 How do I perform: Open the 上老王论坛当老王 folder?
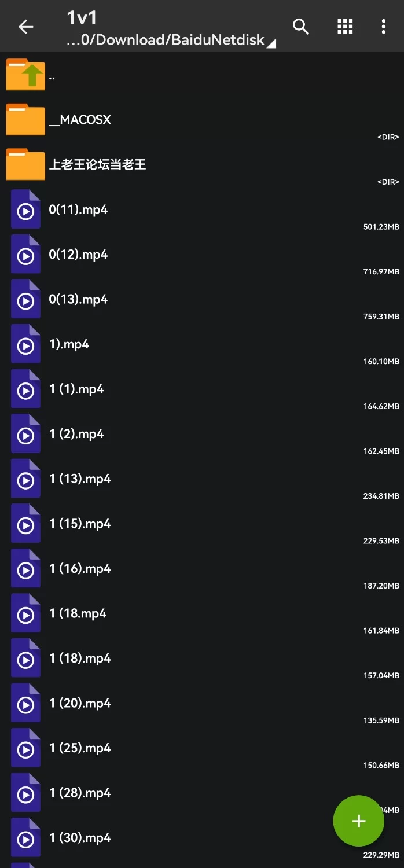click(x=97, y=165)
